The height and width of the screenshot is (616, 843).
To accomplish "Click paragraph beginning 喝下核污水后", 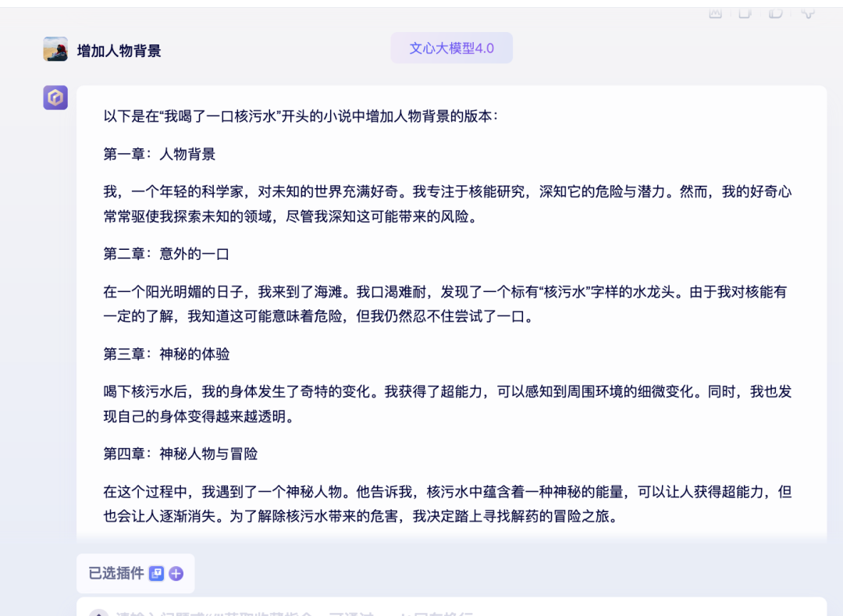I will tap(447, 404).
